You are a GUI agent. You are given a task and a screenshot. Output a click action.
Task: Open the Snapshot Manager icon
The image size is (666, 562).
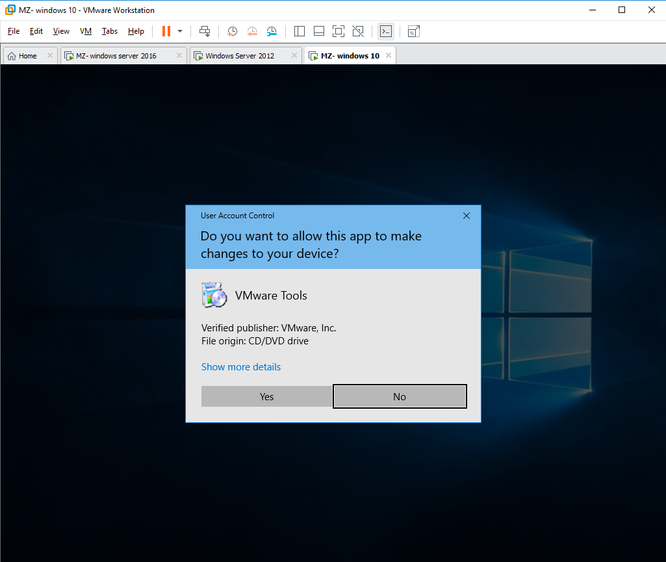[272, 31]
